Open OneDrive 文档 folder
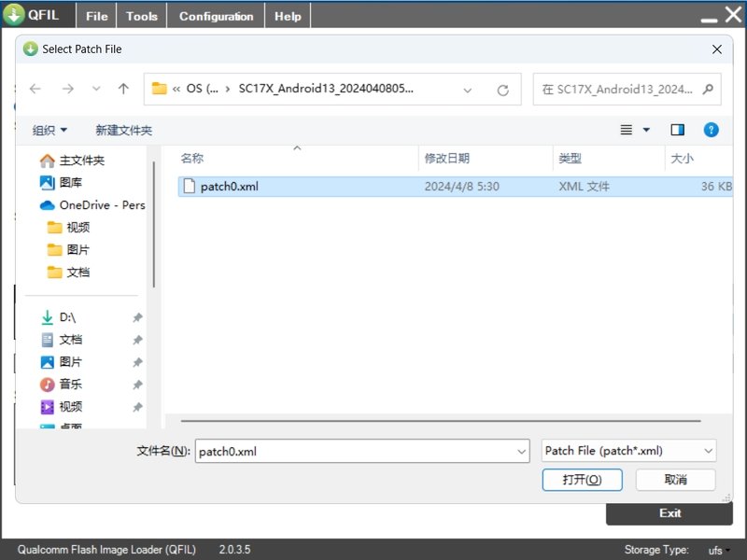The image size is (747, 560). pyautogui.click(x=68, y=272)
